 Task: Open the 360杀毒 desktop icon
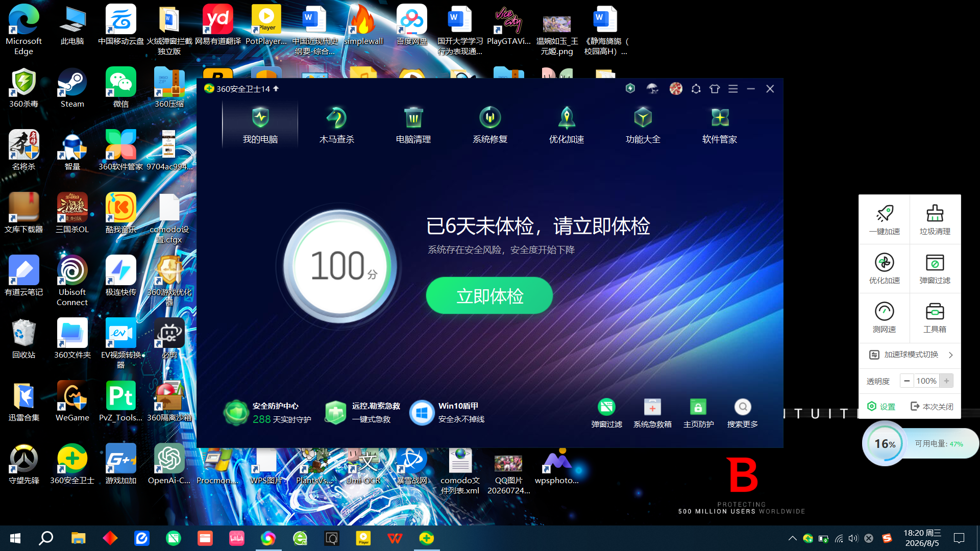click(23, 88)
